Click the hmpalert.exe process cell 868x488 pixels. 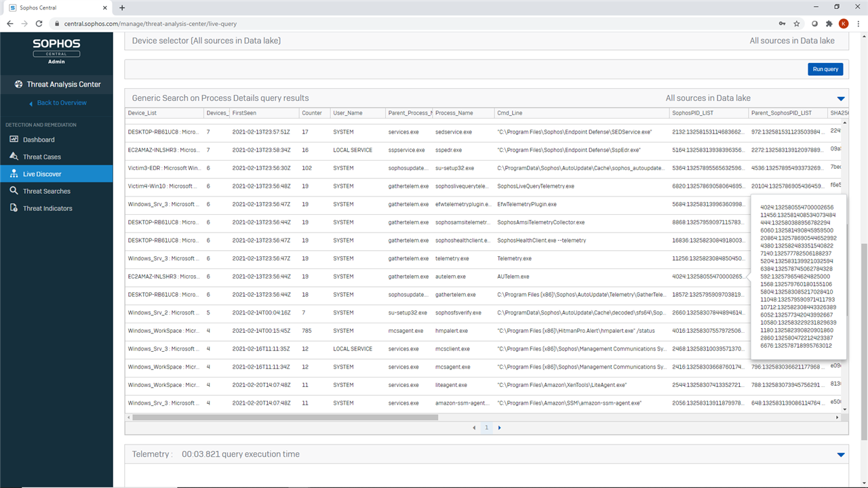pyautogui.click(x=463, y=331)
